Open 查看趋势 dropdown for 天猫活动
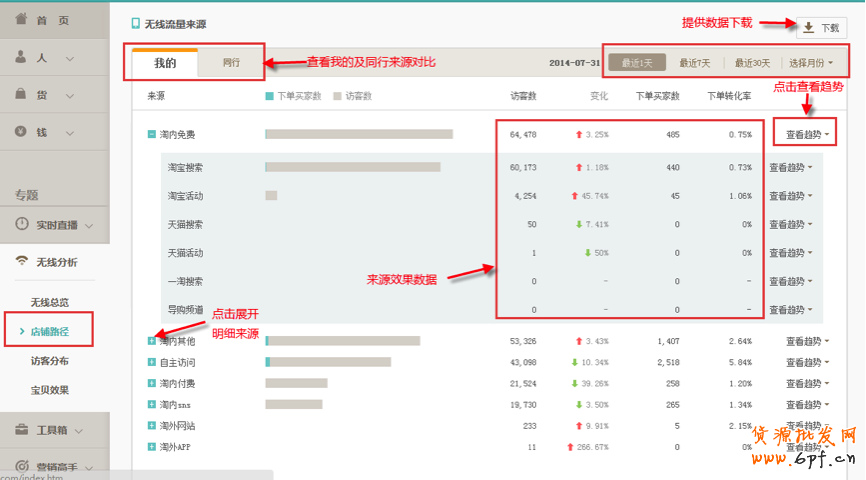This screenshot has height=480, width=866. click(791, 252)
